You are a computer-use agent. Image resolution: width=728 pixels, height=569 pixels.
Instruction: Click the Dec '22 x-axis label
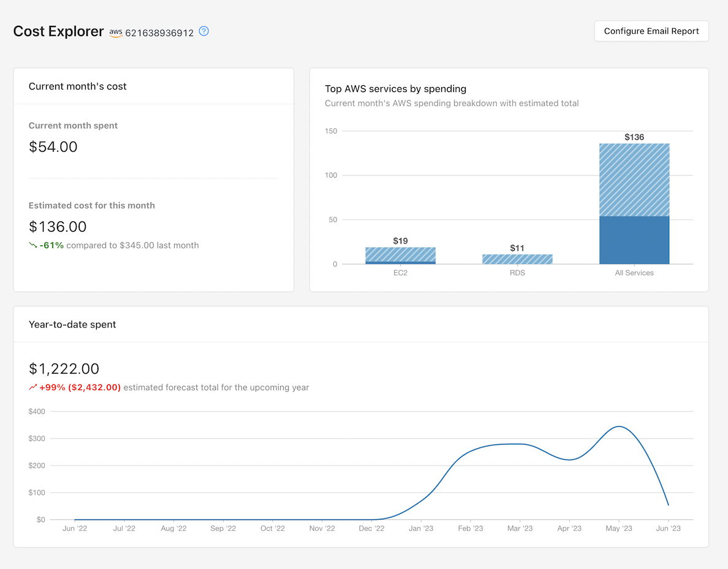click(371, 528)
